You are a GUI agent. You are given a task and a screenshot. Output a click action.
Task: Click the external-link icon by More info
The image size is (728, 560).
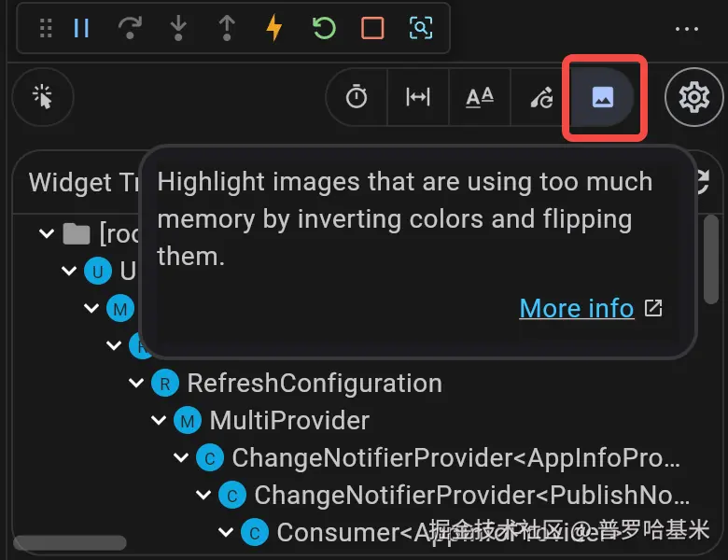(x=653, y=308)
